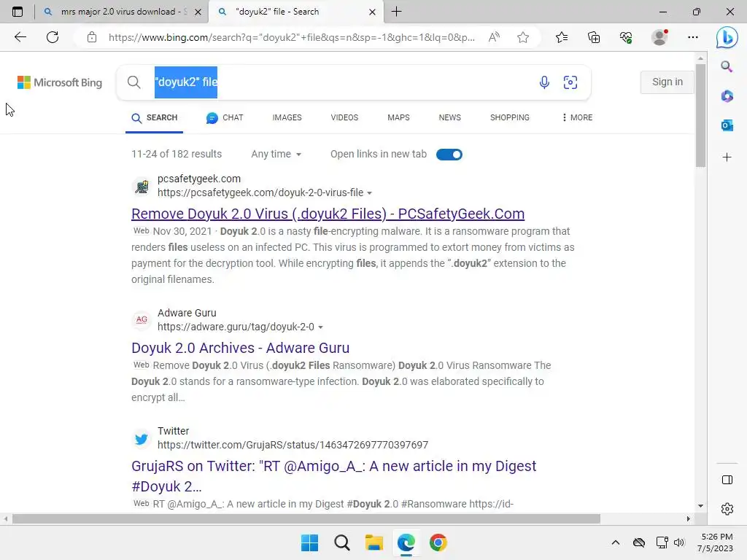The width and height of the screenshot is (747, 560).
Task: Switch to the VIDEOS tab
Action: pos(344,117)
